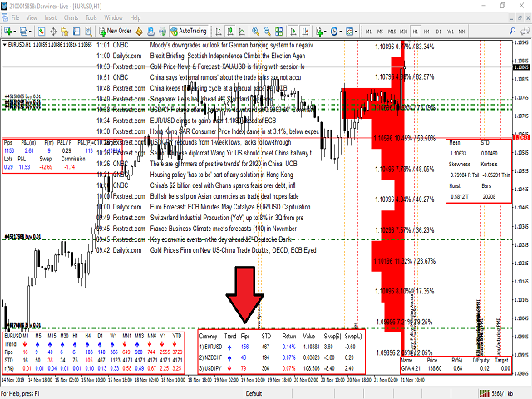Click the New Order button
The image size is (532, 399).
click(115, 32)
